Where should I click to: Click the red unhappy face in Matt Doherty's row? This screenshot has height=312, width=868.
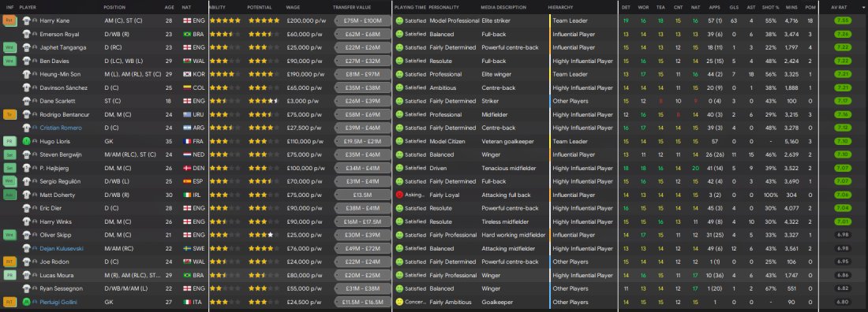tap(400, 195)
